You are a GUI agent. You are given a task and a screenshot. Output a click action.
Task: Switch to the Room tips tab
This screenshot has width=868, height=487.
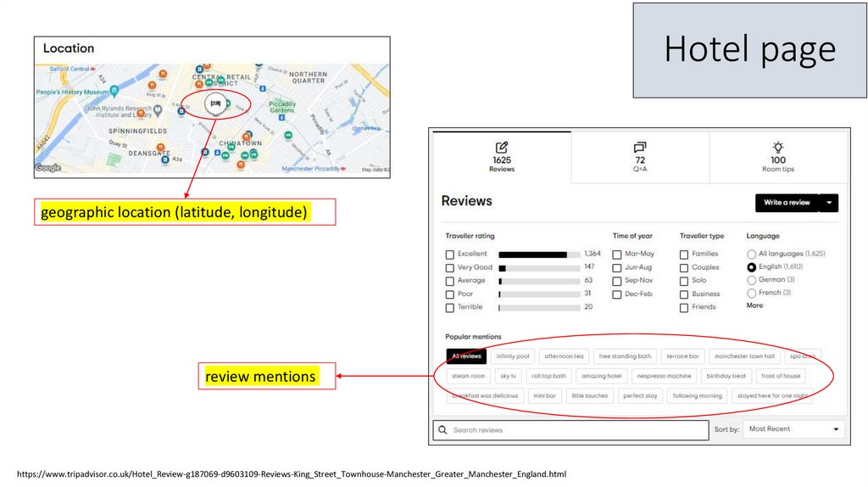coord(777,156)
